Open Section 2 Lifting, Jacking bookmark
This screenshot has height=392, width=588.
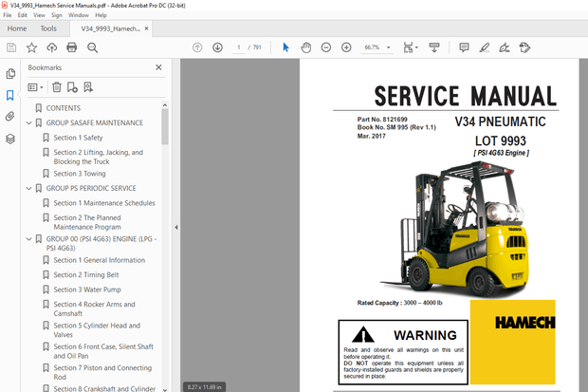(99, 157)
